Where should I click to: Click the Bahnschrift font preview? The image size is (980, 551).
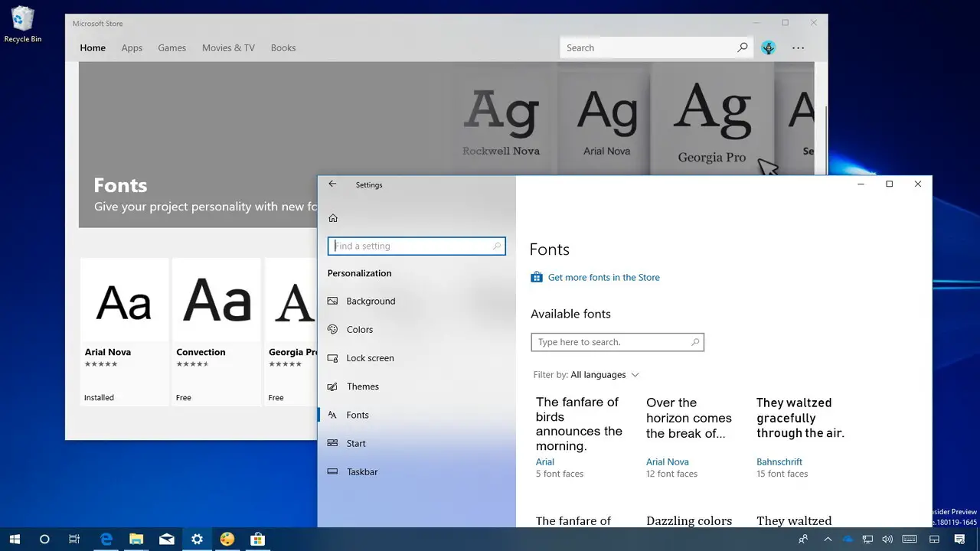[x=800, y=418]
